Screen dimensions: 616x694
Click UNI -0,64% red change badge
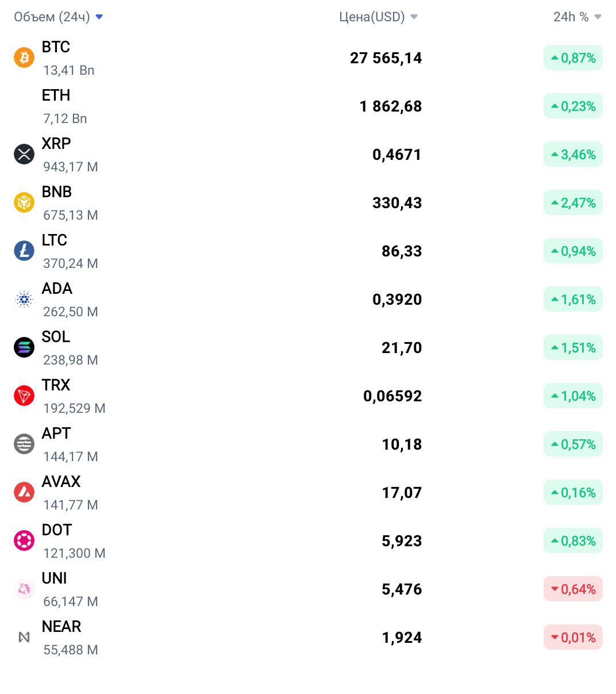(x=573, y=589)
